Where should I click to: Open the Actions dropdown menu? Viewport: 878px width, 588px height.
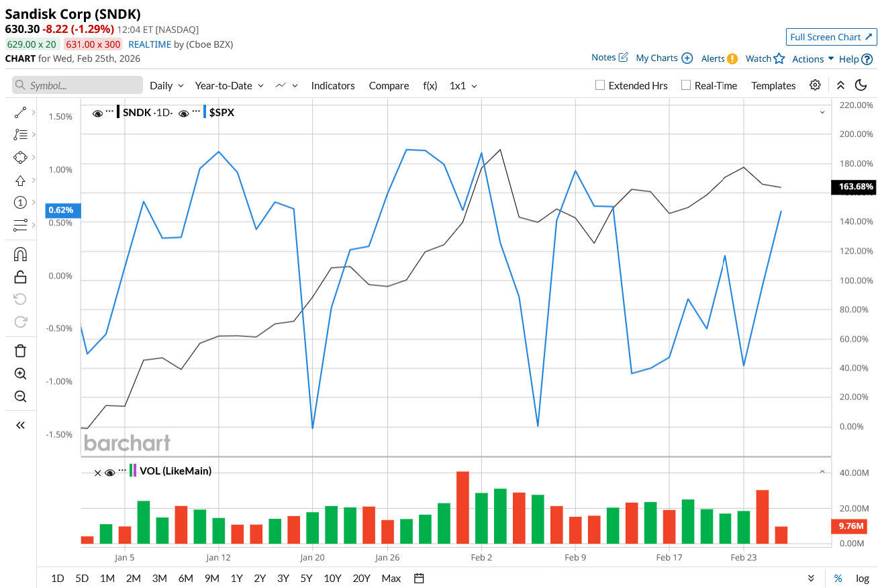click(813, 59)
